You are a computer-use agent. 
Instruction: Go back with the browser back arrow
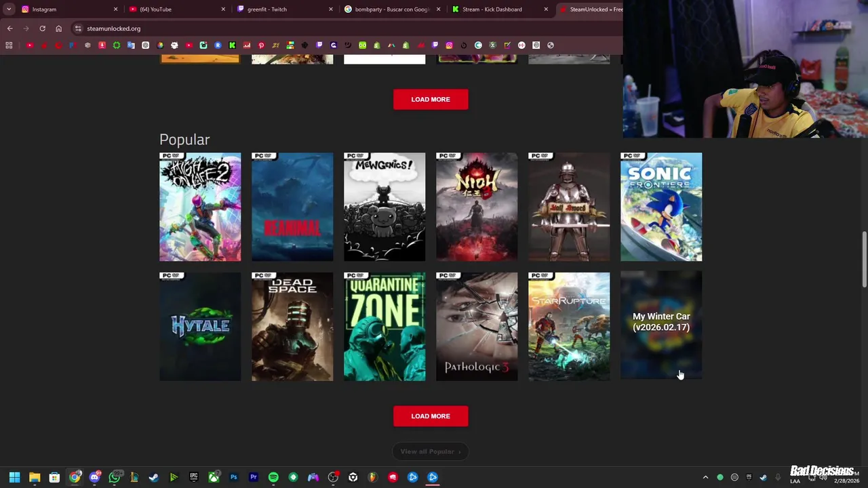(9, 28)
